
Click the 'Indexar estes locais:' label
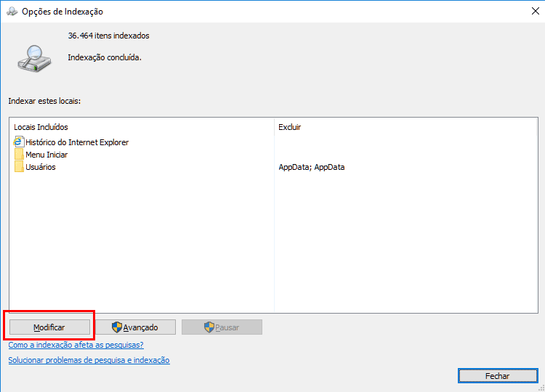point(44,101)
